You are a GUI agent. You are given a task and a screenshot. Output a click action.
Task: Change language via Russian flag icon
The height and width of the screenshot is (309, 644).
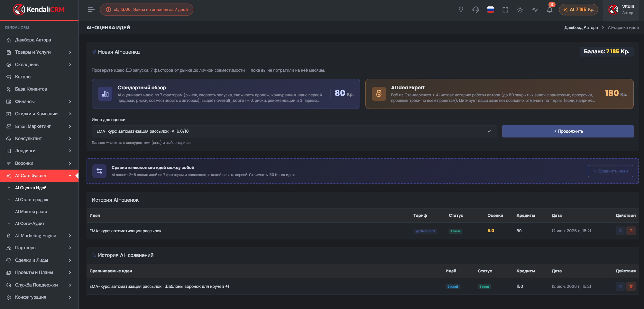[491, 10]
